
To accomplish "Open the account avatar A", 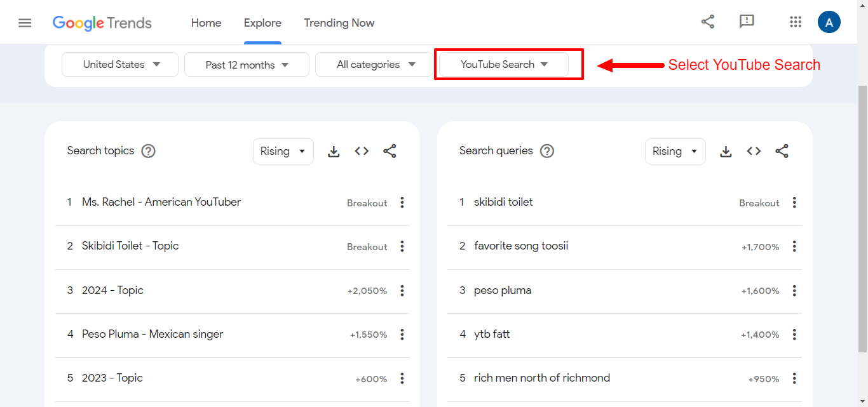I will tap(829, 22).
